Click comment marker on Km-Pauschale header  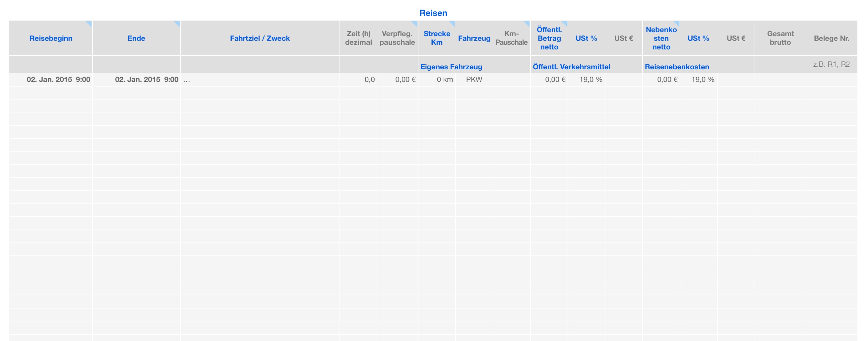click(x=527, y=23)
